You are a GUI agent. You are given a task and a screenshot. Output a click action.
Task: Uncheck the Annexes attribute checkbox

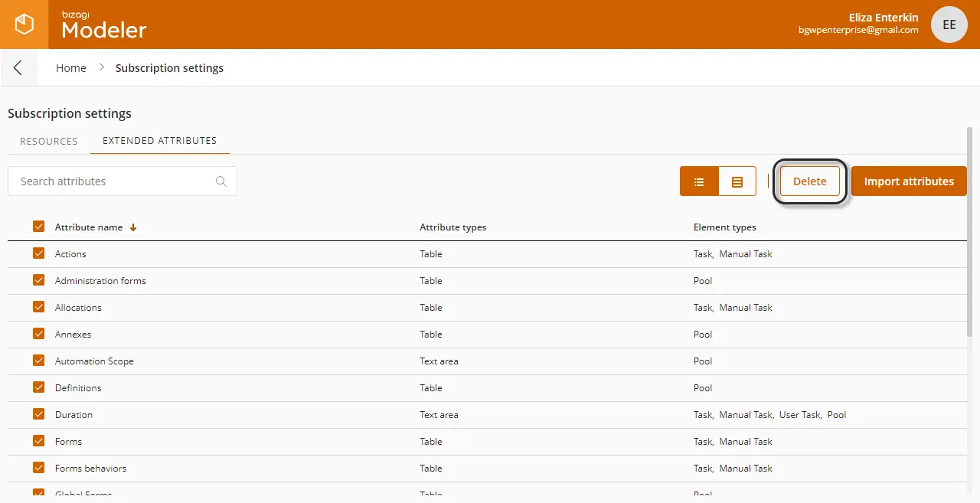[39, 334]
